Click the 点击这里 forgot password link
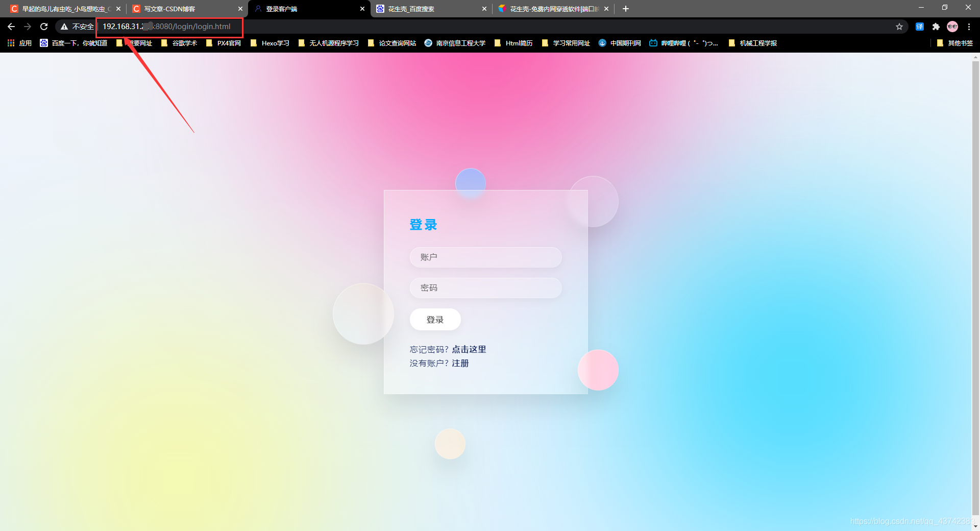 click(x=469, y=350)
